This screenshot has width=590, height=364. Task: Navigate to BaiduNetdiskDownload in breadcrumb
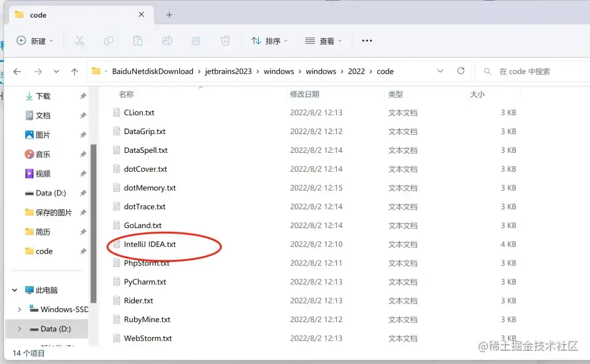point(152,71)
